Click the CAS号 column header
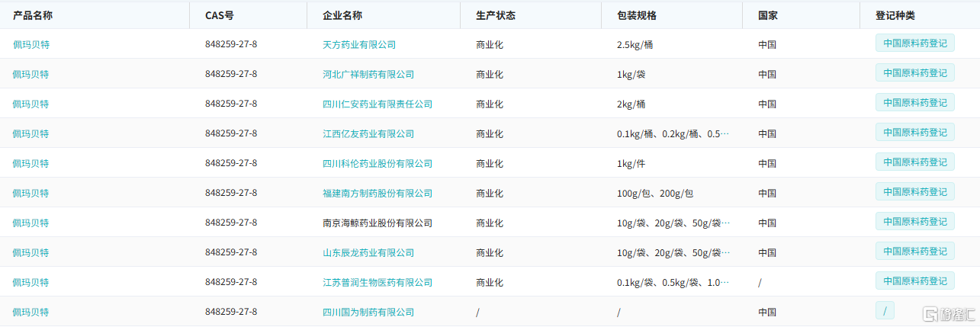980x327 pixels. (220, 15)
